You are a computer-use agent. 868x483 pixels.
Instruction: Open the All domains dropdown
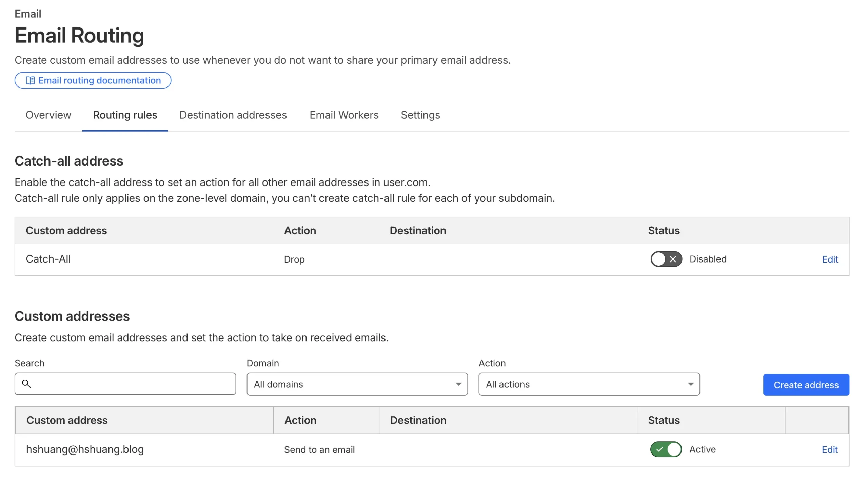[x=357, y=384]
